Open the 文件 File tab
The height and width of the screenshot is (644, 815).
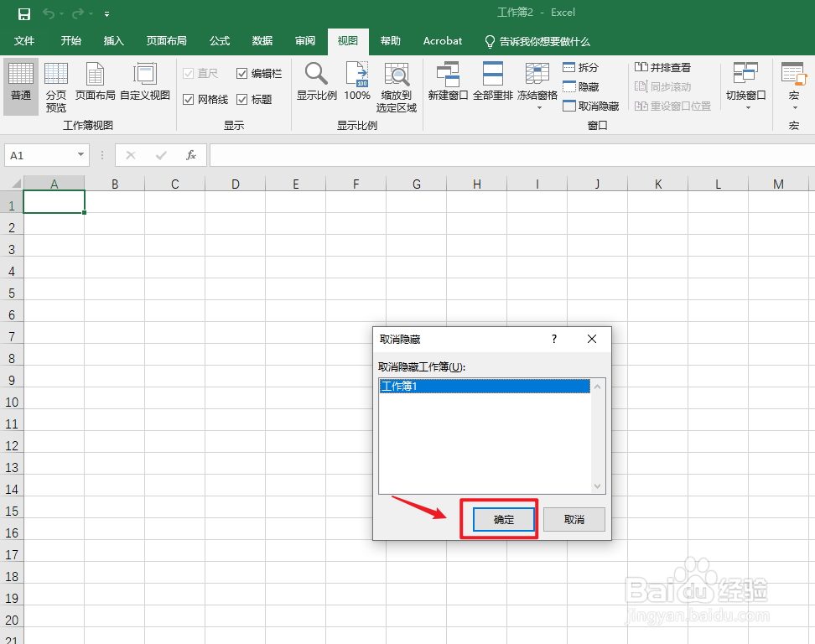tap(24, 41)
